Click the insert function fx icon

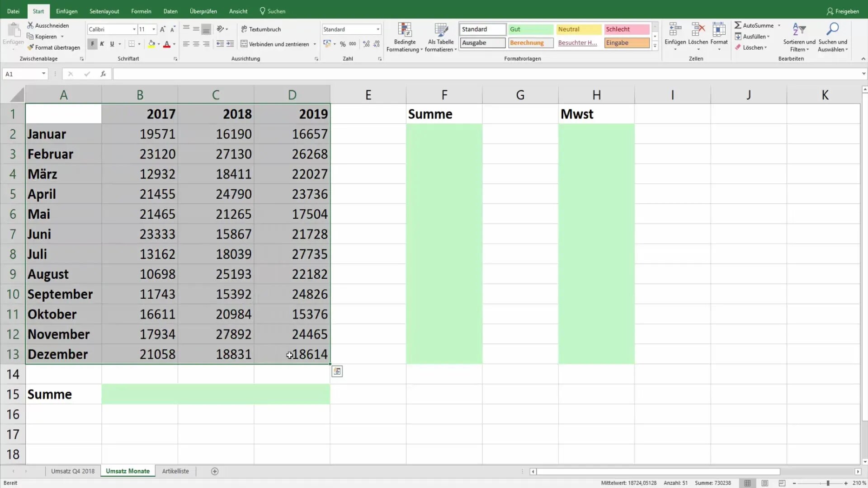point(103,74)
